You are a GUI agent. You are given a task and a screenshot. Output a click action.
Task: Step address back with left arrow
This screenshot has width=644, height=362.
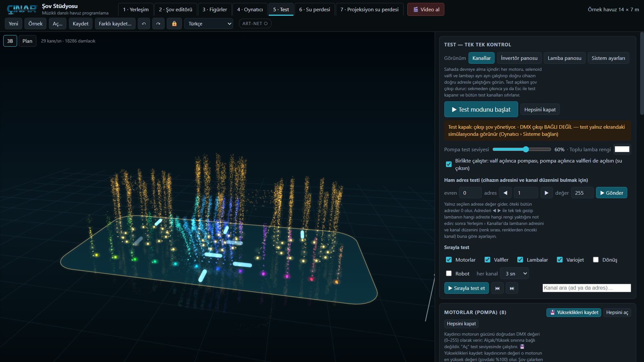(x=505, y=193)
